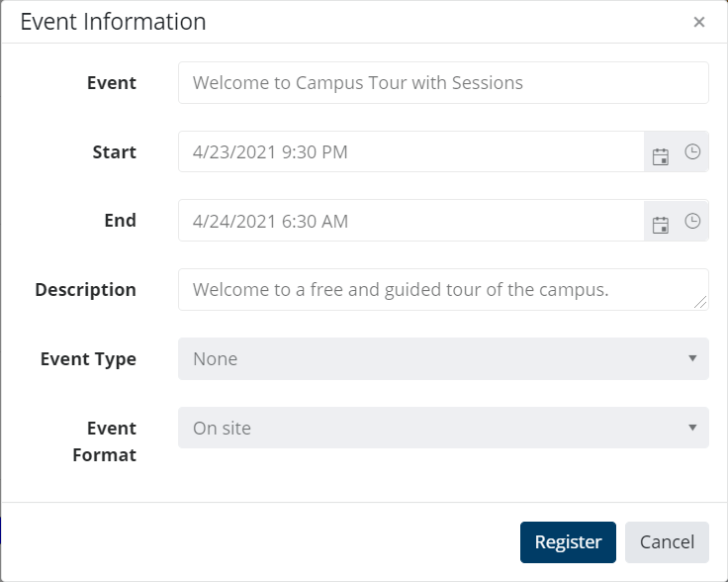Grab the Description box resize handle
The image size is (728, 582).
coord(702,303)
